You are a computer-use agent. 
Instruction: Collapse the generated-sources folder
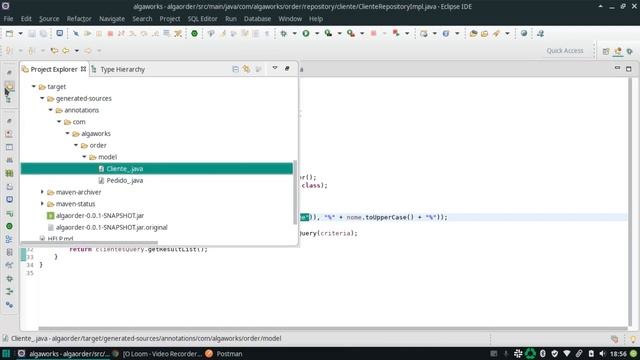click(x=42, y=98)
